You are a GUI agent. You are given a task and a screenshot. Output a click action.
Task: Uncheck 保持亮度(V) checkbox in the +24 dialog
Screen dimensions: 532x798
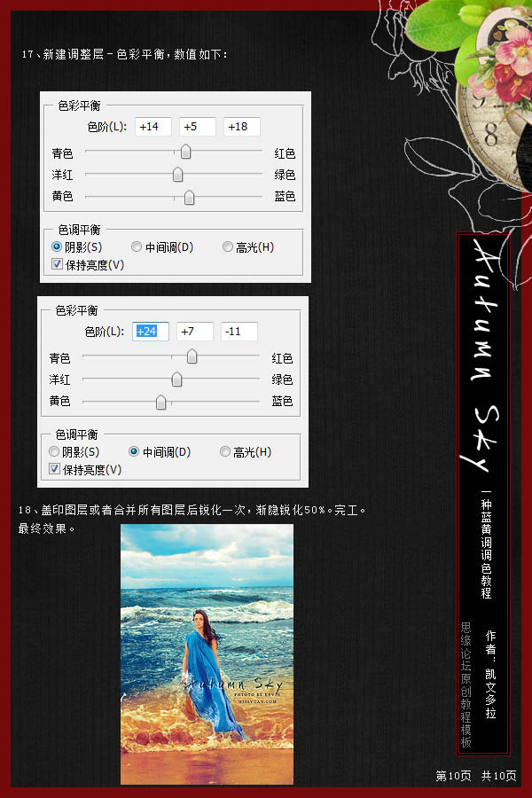pyautogui.click(x=55, y=469)
